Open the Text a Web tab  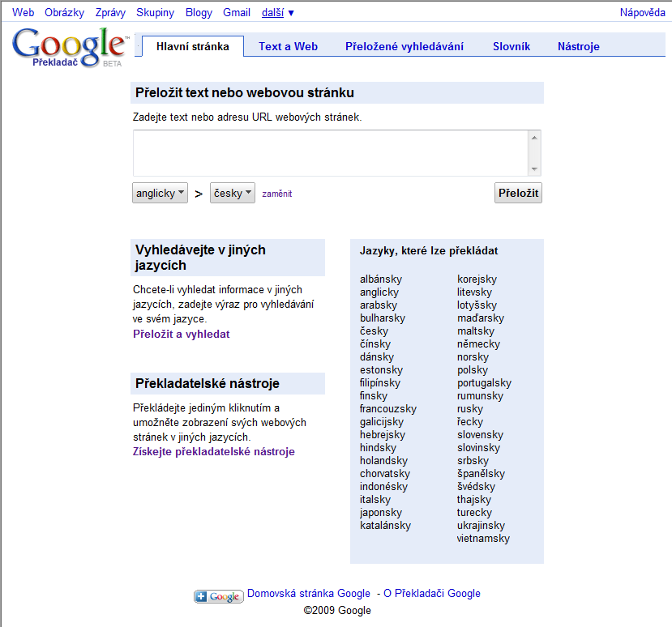(288, 46)
